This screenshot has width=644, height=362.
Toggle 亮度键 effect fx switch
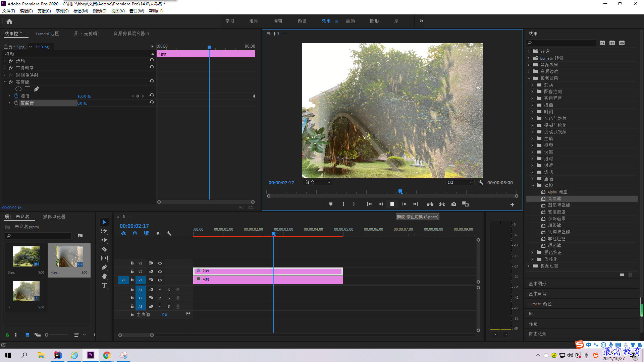click(x=11, y=82)
